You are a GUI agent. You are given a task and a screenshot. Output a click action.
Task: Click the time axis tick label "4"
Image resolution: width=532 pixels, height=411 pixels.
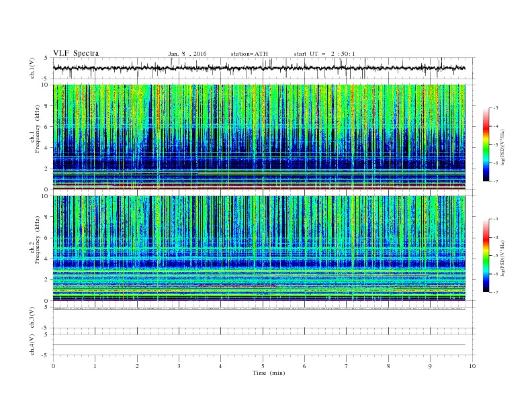coord(220,366)
